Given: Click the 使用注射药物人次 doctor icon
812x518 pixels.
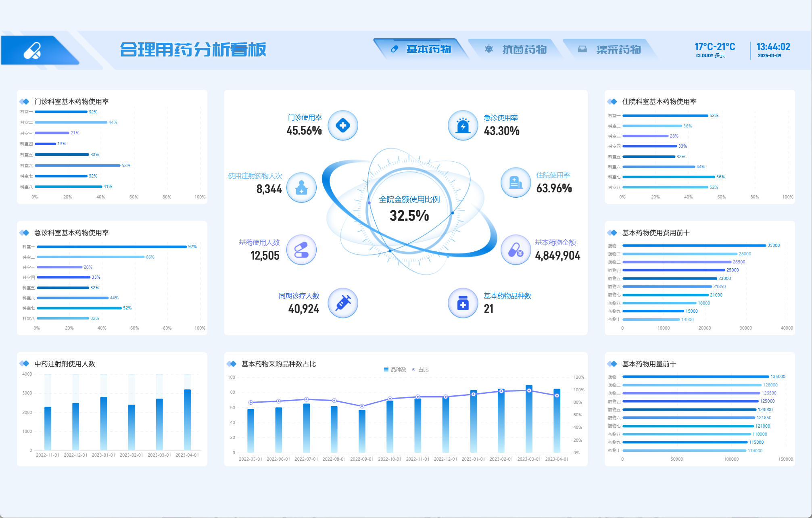Looking at the screenshot, I should pyautogui.click(x=301, y=188).
